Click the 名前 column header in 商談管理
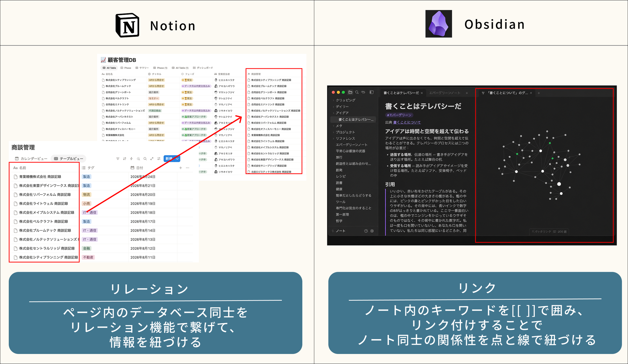Screen dimensions: 628x364 20,168
